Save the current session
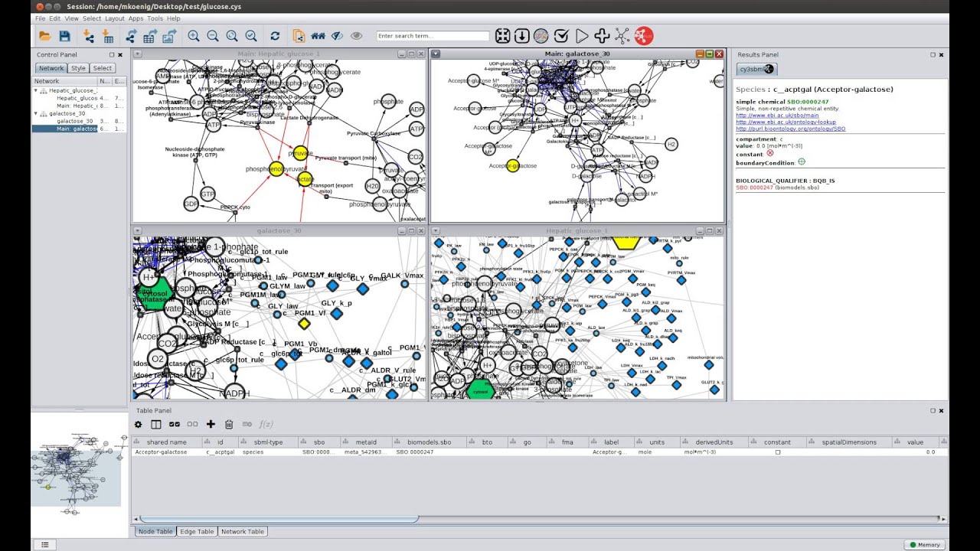This screenshot has width=980, height=551. (65, 36)
